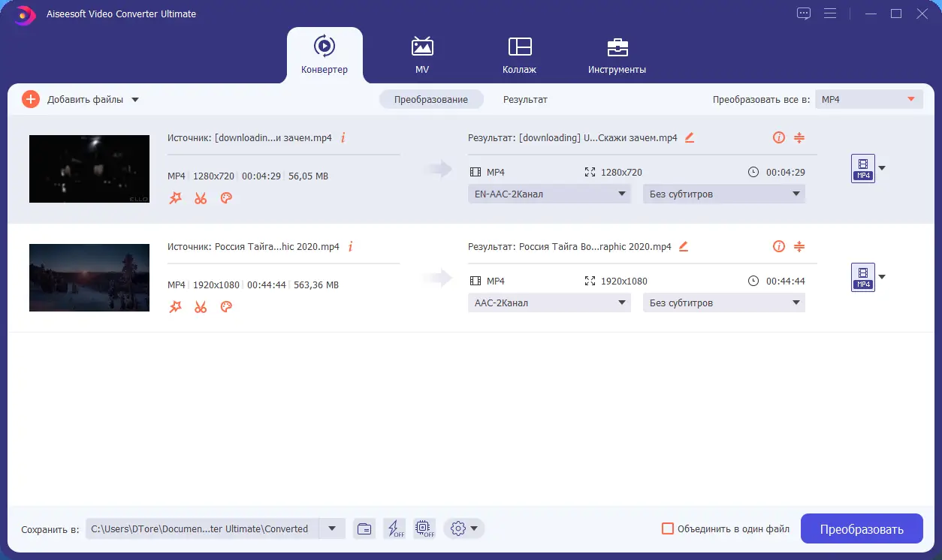Viewport: 942px width, 560px height.
Task: Open the feedback chat icon in title bar
Action: pos(804,14)
